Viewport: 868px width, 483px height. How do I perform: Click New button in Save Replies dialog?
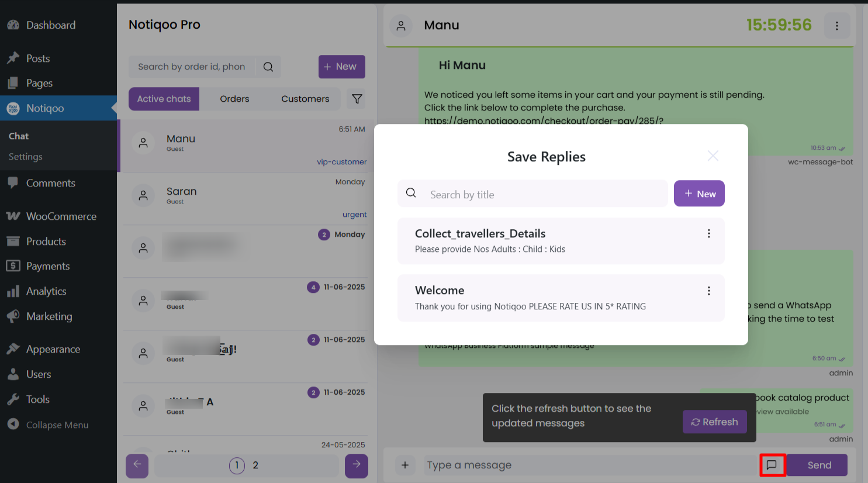[699, 194]
